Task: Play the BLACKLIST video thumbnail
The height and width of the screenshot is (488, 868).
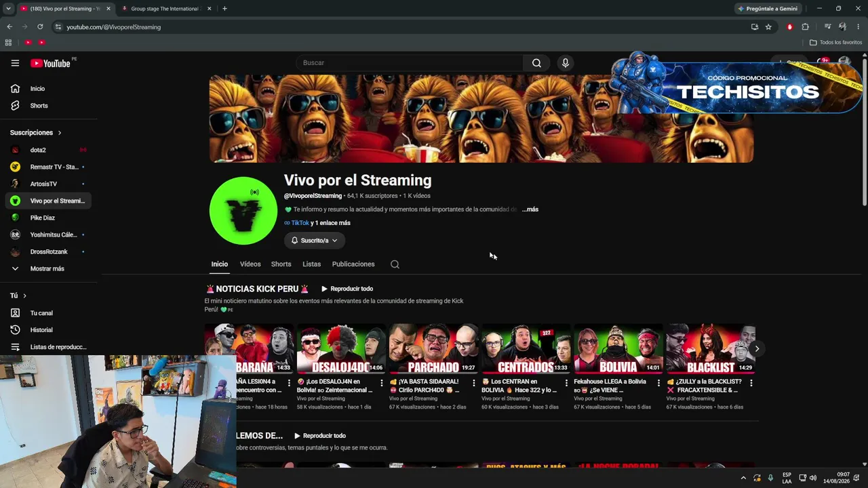Action: pyautogui.click(x=711, y=349)
